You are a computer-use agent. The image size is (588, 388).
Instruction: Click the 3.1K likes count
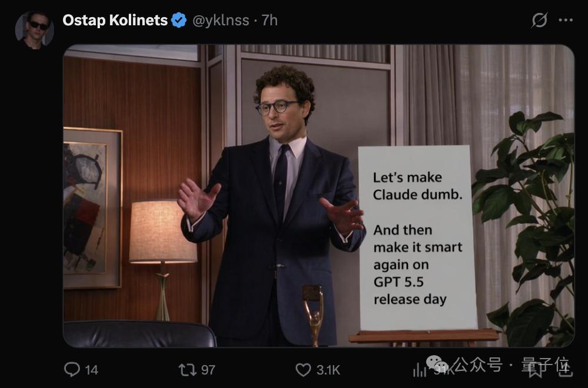328,370
